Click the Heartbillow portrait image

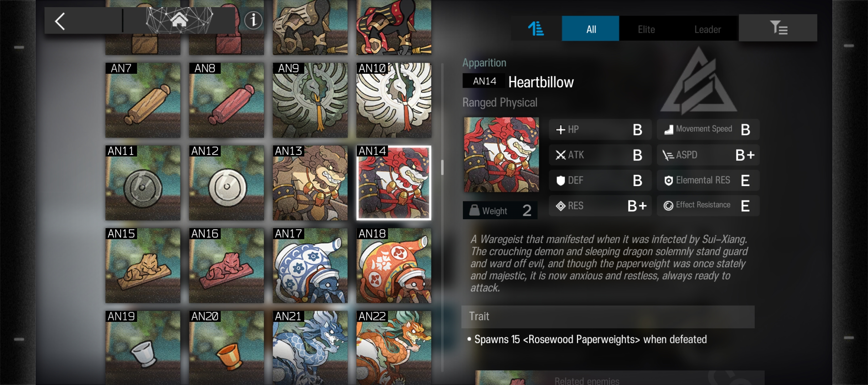(501, 155)
